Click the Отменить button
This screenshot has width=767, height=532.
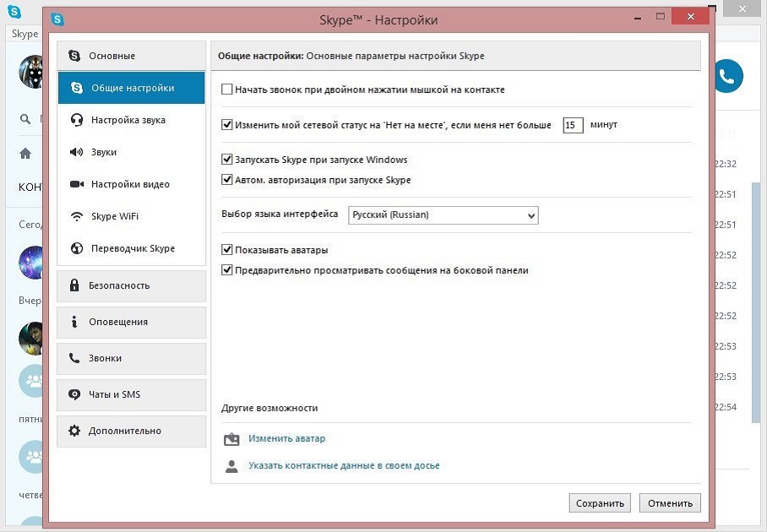tap(670, 503)
